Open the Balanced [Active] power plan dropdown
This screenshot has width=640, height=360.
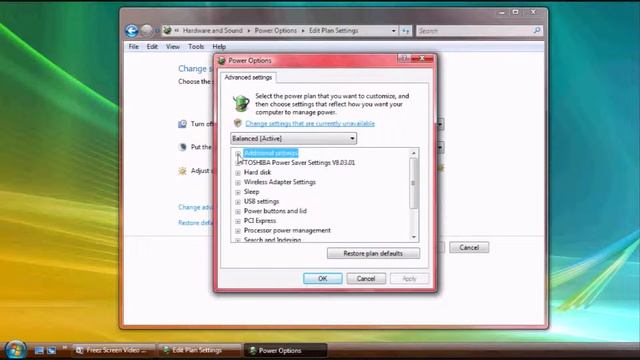coord(293,138)
